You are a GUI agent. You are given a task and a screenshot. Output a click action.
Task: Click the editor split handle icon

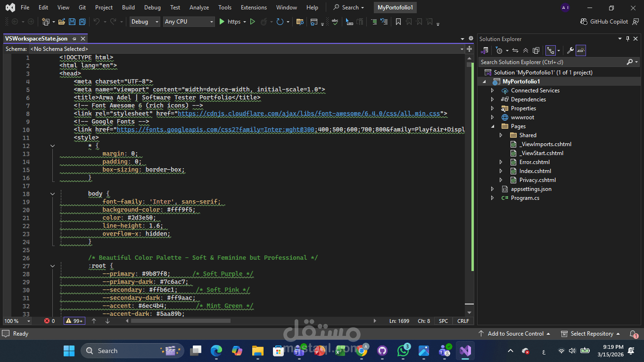tap(470, 49)
